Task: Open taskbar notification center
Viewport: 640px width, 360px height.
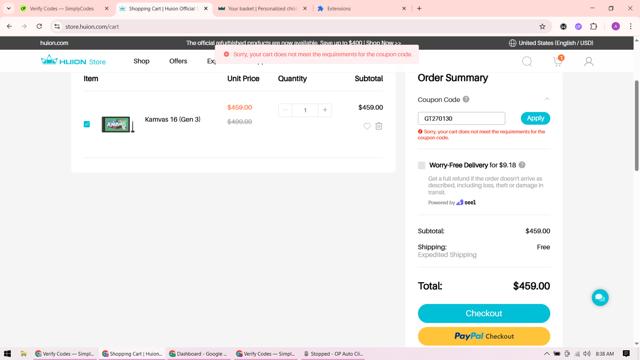Action: tap(626, 354)
